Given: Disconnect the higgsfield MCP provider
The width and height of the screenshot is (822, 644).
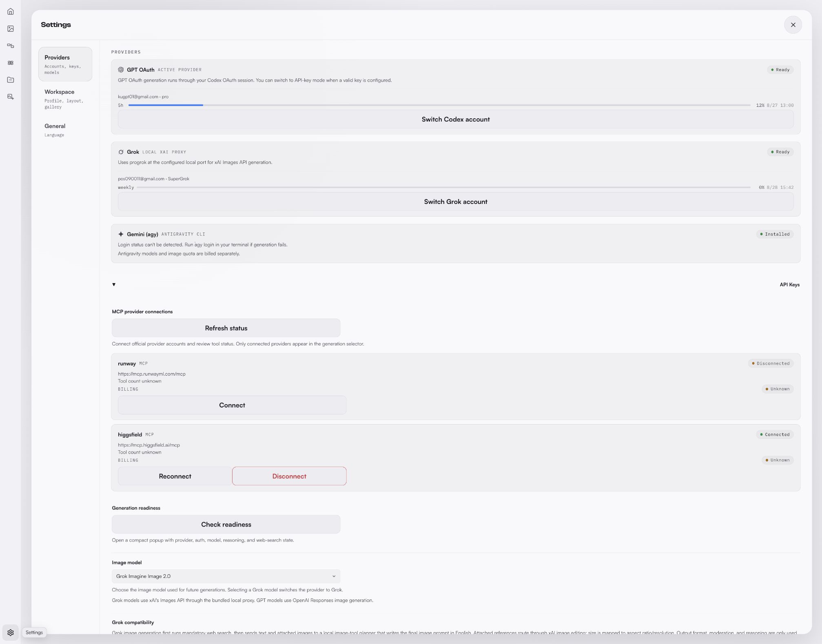Looking at the screenshot, I should click(x=289, y=476).
